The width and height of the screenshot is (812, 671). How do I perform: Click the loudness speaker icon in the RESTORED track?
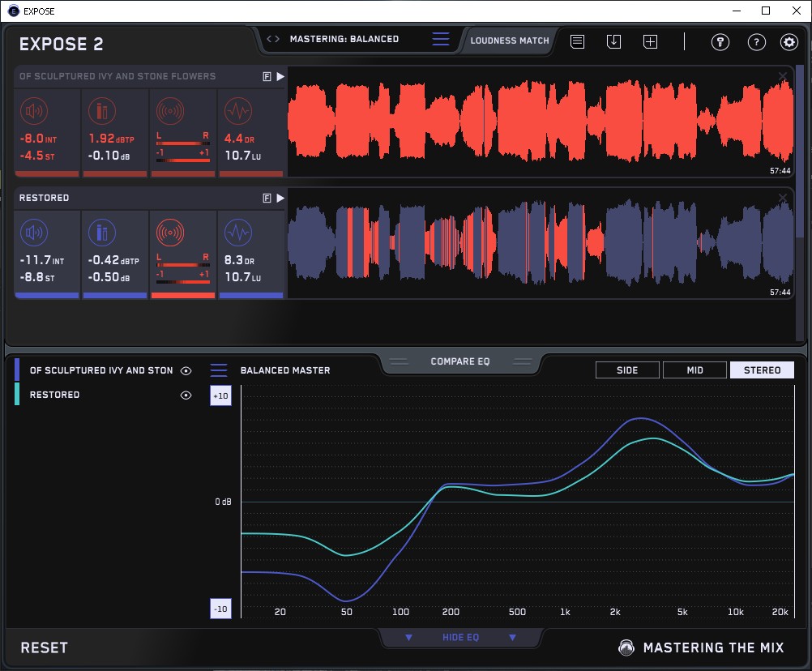coord(34,233)
